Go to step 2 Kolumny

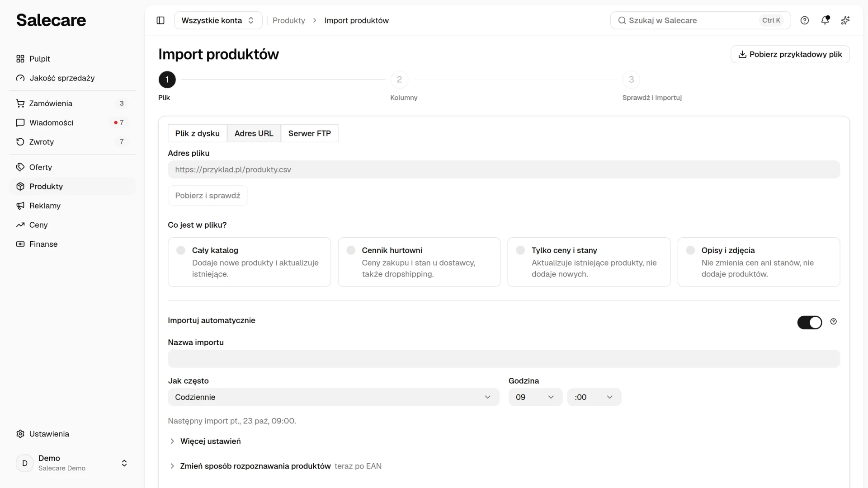[x=399, y=80]
